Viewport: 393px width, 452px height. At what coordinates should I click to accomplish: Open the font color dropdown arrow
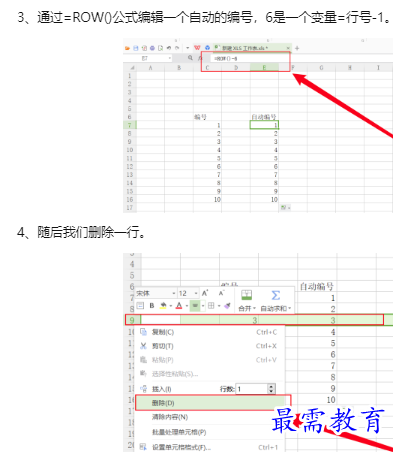click(187, 306)
